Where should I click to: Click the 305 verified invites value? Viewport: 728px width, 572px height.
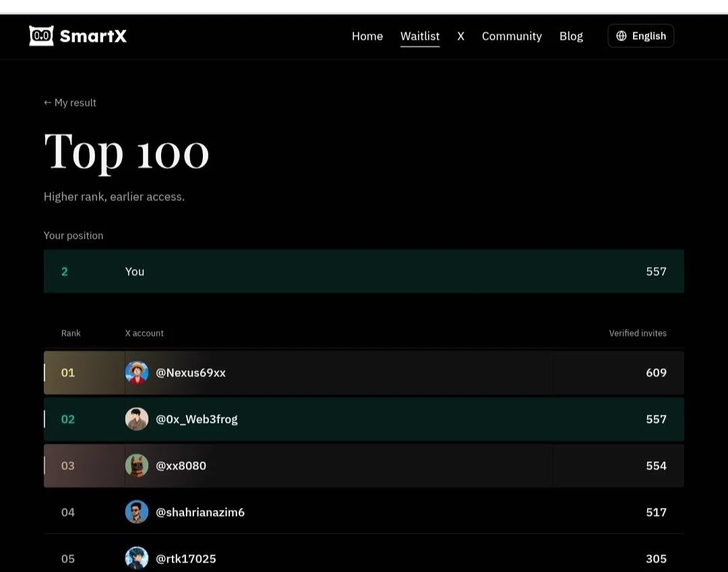coord(656,559)
